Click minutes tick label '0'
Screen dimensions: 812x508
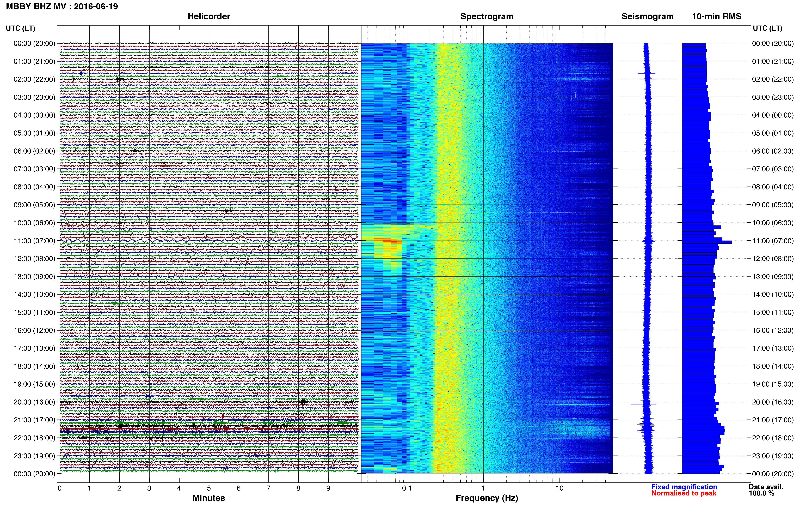60,488
